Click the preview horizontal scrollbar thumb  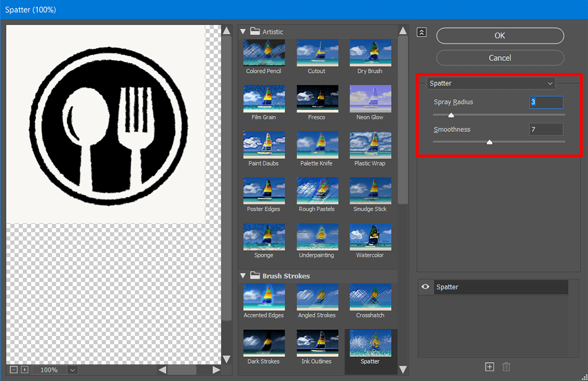182,370
